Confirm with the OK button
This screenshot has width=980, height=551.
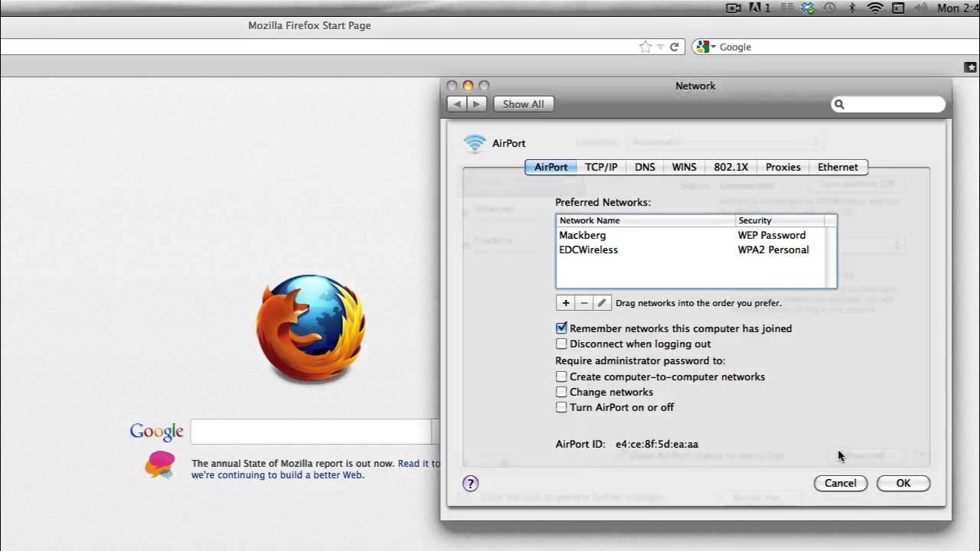(x=903, y=483)
